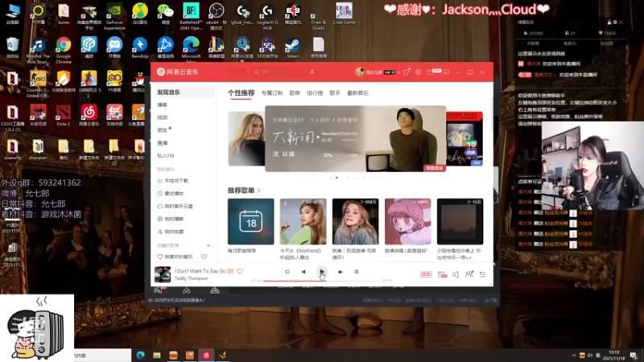Open NetEase settings gear icon
Screen dimensions: 644x362
(418, 72)
